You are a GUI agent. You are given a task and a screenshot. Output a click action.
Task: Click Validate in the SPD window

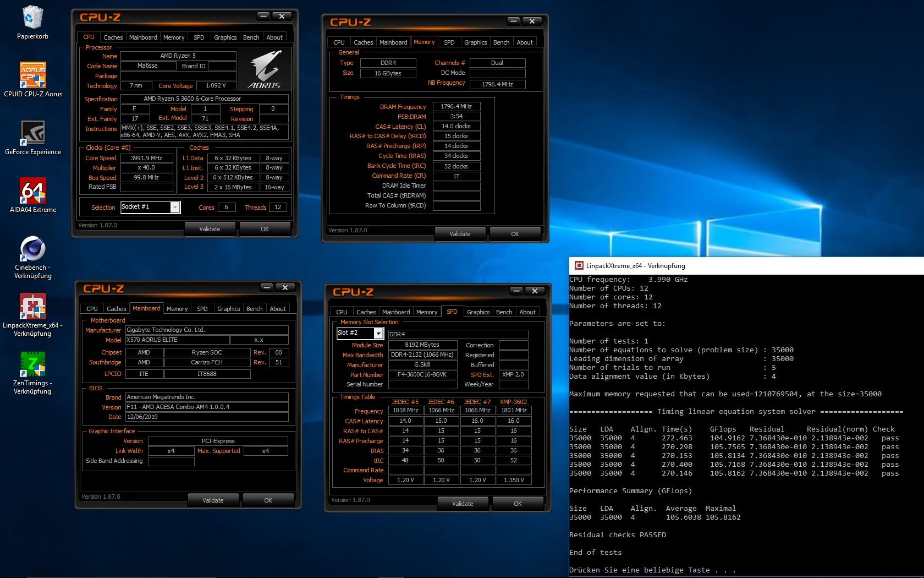[463, 504]
